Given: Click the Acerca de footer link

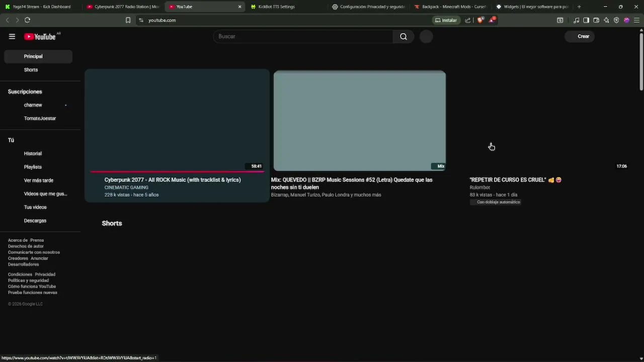Looking at the screenshot, I should click(x=18, y=240).
